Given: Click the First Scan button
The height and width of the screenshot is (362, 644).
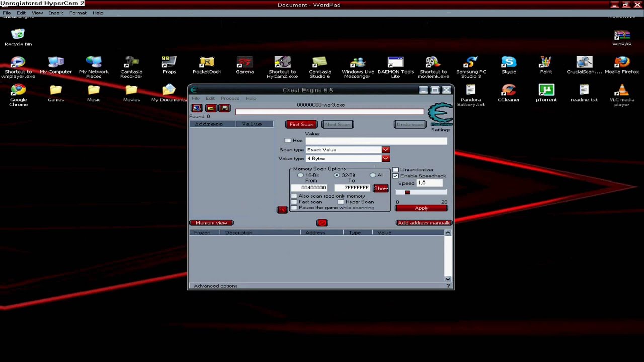Looking at the screenshot, I should click(301, 124).
